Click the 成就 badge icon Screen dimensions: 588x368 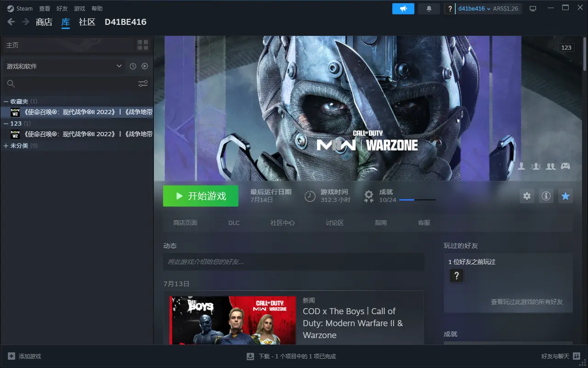click(369, 196)
